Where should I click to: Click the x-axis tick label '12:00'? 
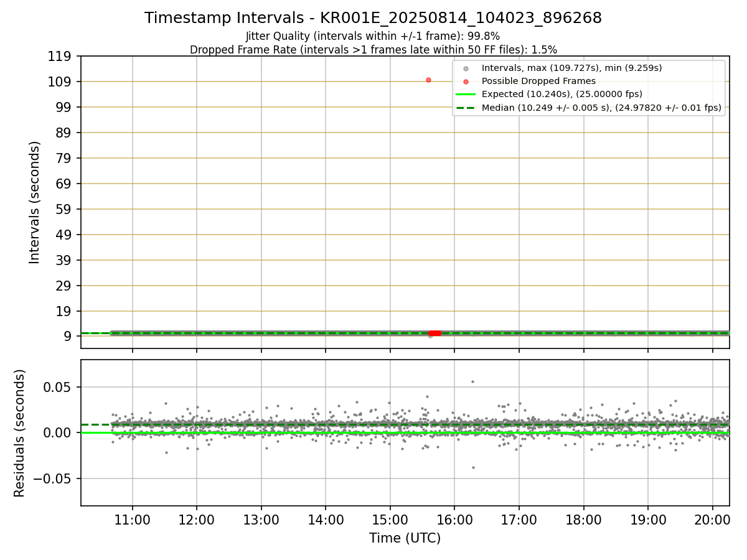tap(197, 519)
